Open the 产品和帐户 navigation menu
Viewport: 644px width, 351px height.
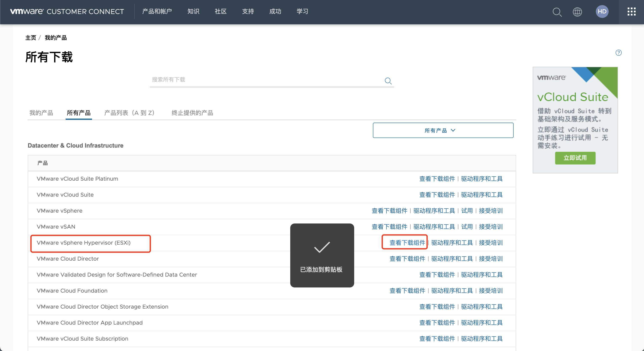[x=157, y=12]
